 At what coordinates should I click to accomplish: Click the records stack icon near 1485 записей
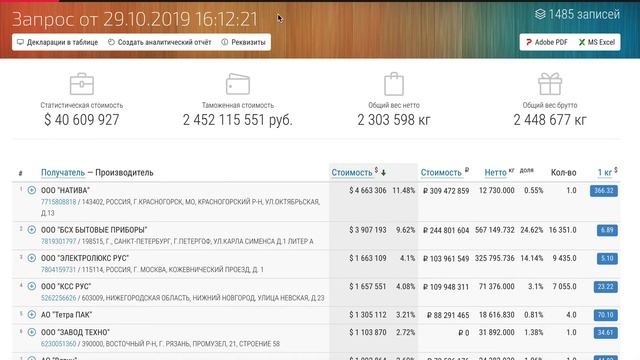coord(540,14)
